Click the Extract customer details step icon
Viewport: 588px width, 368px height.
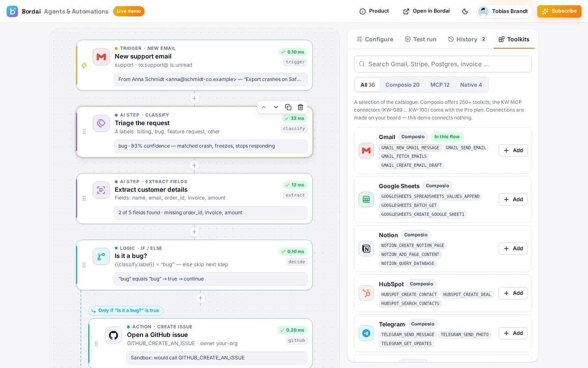click(101, 190)
